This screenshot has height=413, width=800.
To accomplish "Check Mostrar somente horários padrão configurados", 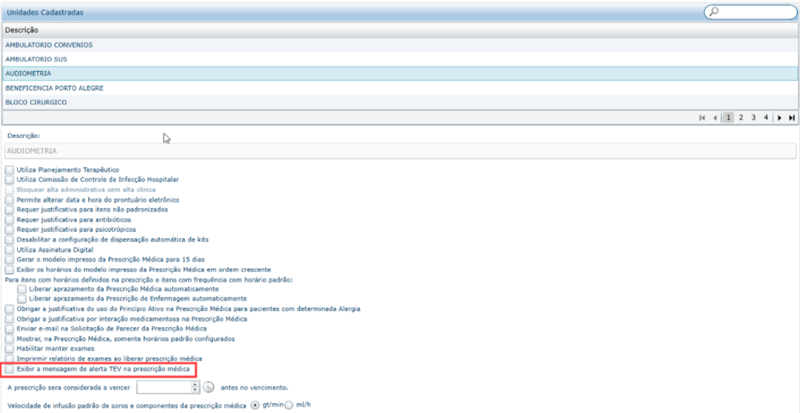I will click(10, 339).
